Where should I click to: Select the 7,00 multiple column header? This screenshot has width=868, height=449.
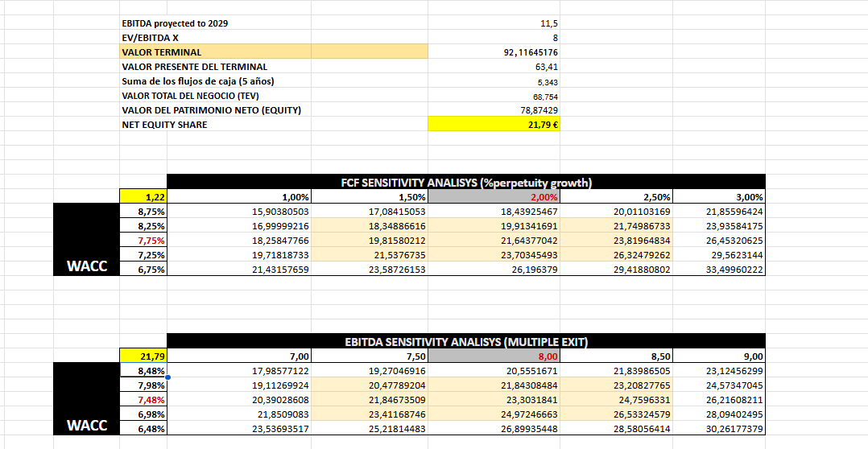[x=239, y=356]
